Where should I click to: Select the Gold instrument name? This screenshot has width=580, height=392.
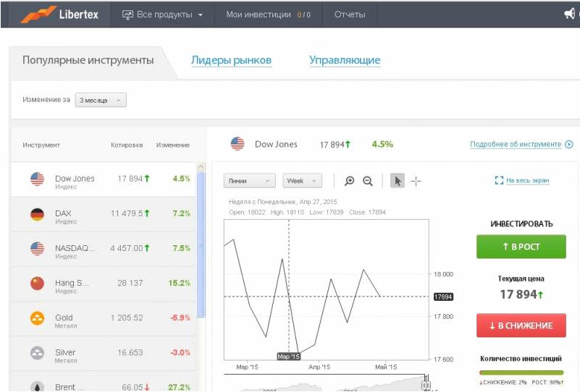64,318
